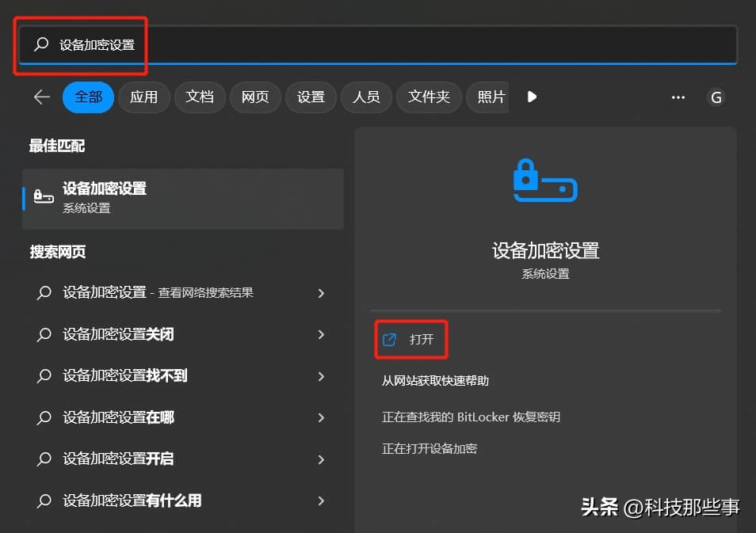Expand the 设备加密设置关闭 search suggestion
The height and width of the screenshot is (533, 756).
point(321,334)
